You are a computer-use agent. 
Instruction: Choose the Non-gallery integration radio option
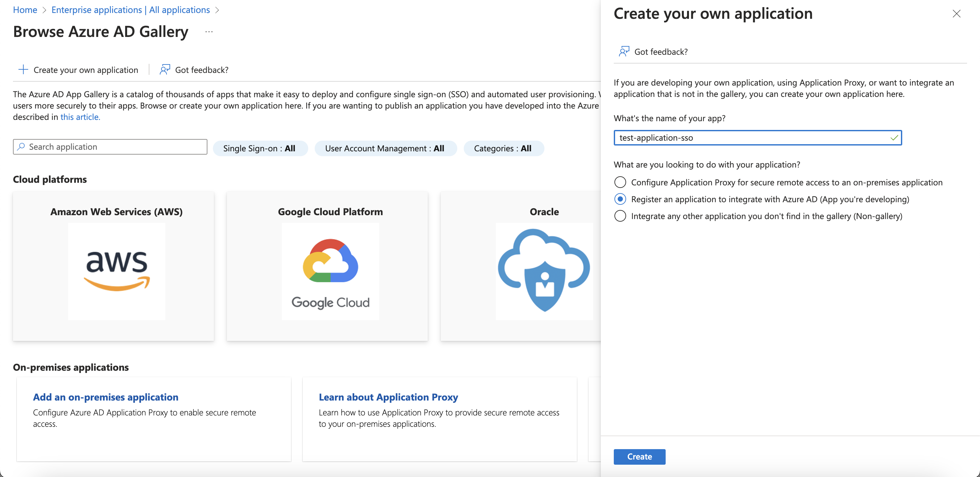tap(620, 216)
